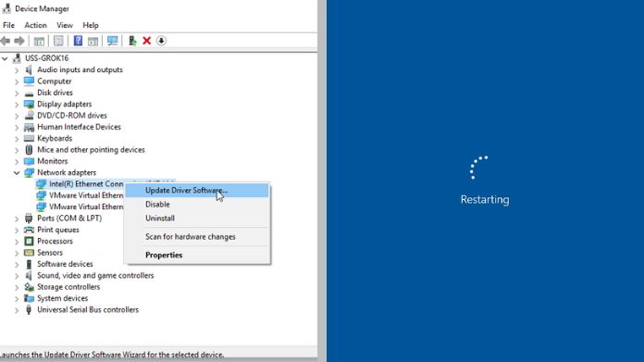Choose Scan for hardware changes in context menu
The image size is (644, 362).
pos(197,237)
